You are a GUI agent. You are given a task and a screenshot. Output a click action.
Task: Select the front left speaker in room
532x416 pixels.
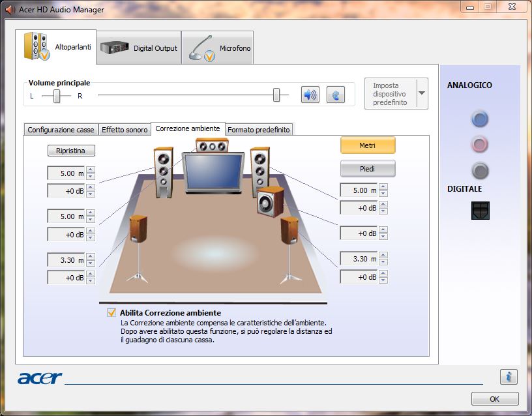click(x=164, y=172)
